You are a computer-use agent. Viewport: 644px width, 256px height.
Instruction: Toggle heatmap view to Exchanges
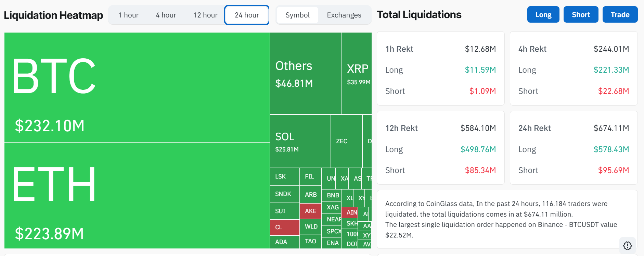[344, 15]
